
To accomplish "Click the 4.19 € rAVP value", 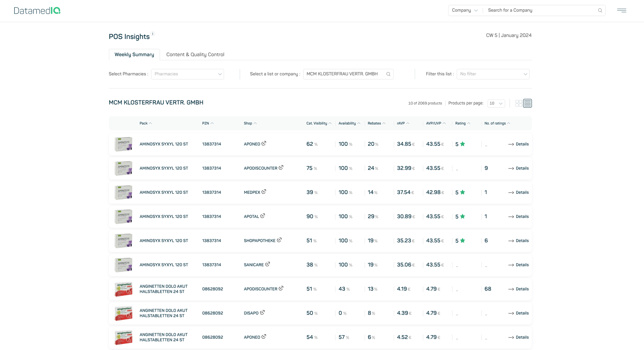I will coord(403,289).
